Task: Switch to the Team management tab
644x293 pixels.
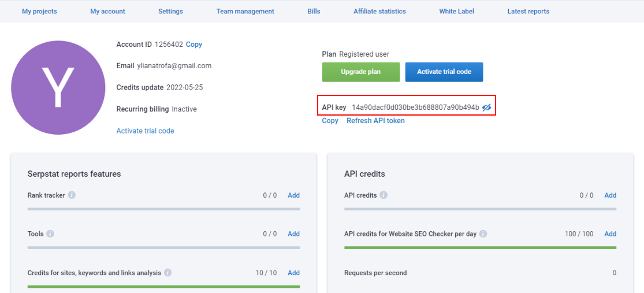Action: click(x=245, y=12)
